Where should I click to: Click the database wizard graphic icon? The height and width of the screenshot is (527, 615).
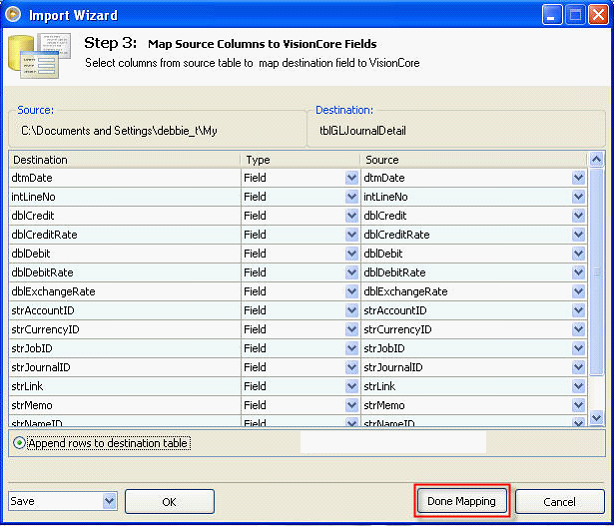click(39, 56)
